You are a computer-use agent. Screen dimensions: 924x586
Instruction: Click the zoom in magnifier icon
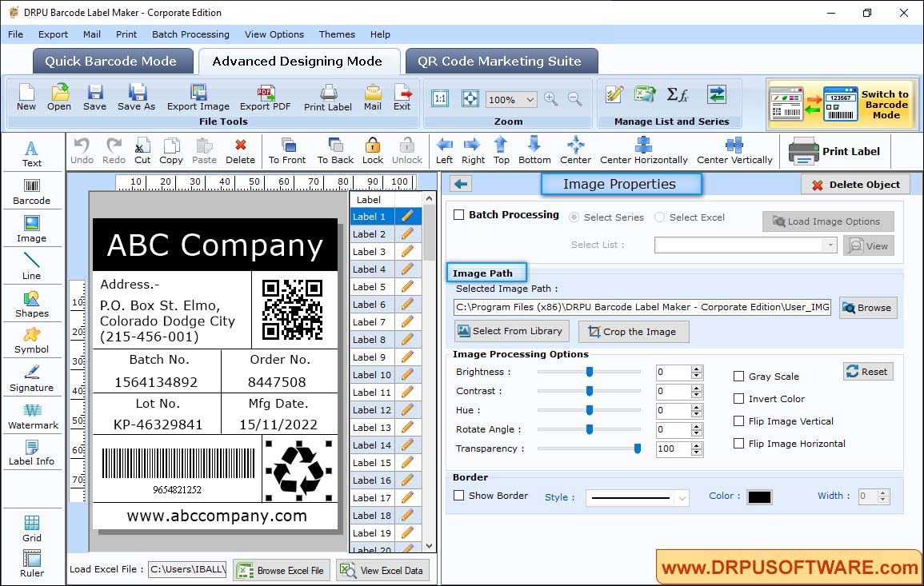(x=551, y=99)
